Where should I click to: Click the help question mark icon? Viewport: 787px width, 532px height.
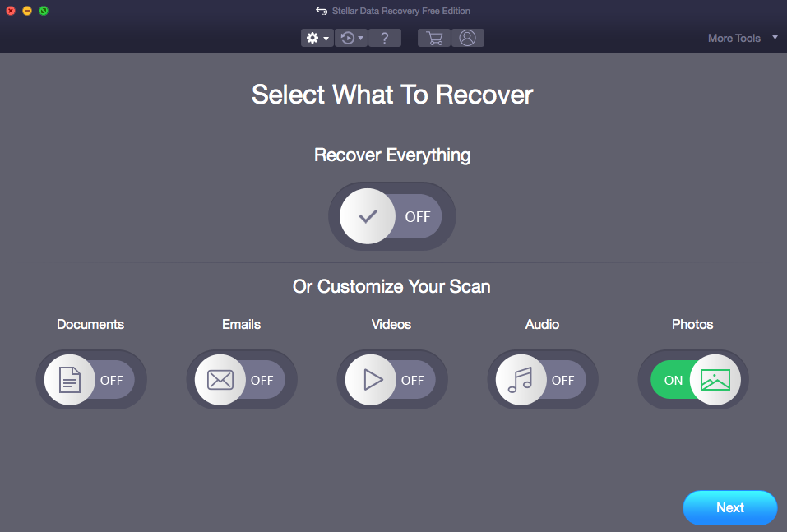[x=385, y=38]
